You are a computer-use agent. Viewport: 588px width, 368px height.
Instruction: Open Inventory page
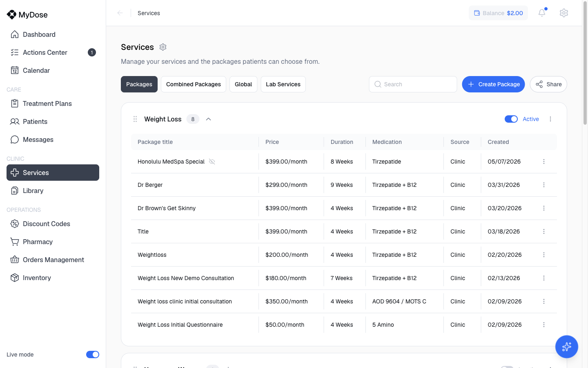point(53,278)
